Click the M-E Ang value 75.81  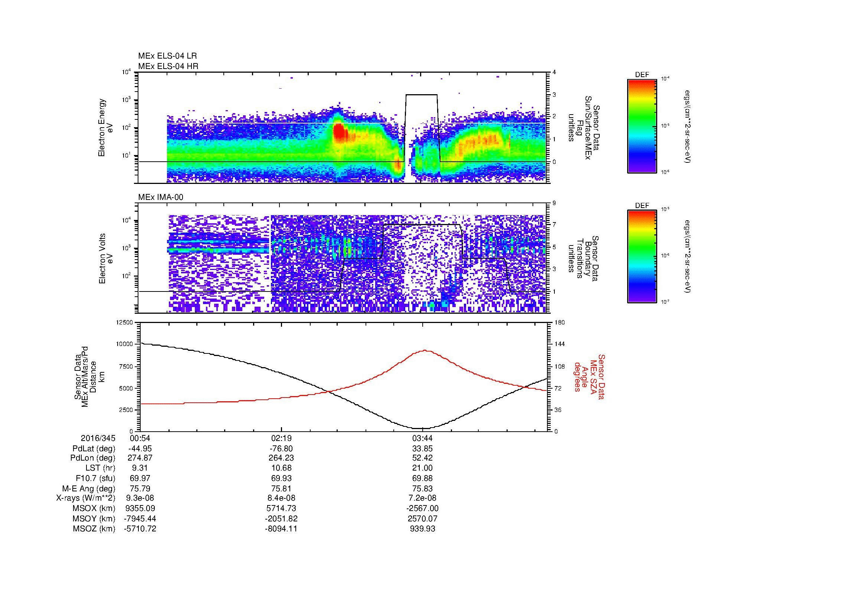point(281,489)
